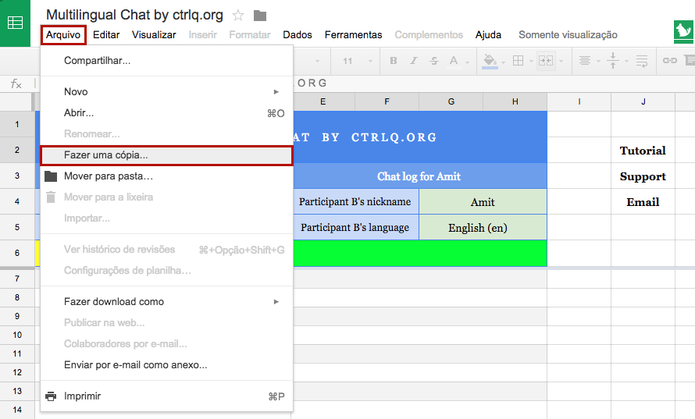The width and height of the screenshot is (695, 419).
Task: Click the vertical align icon
Action: (613, 61)
